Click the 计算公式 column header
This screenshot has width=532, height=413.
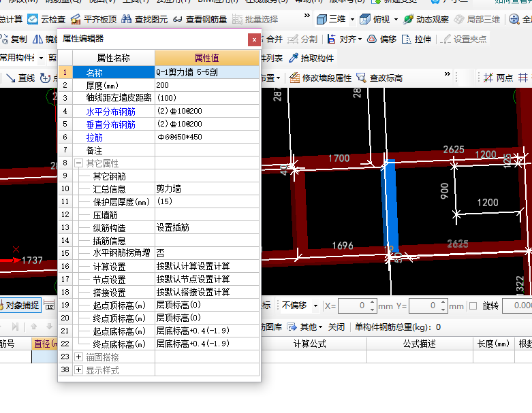pos(309,344)
